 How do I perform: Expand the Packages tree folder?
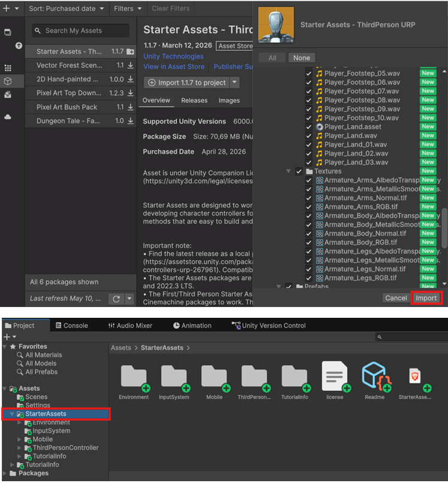click(5, 473)
